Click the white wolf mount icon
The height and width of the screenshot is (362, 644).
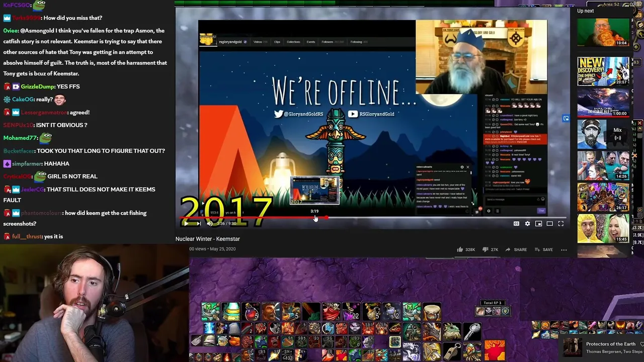[x=412, y=351]
